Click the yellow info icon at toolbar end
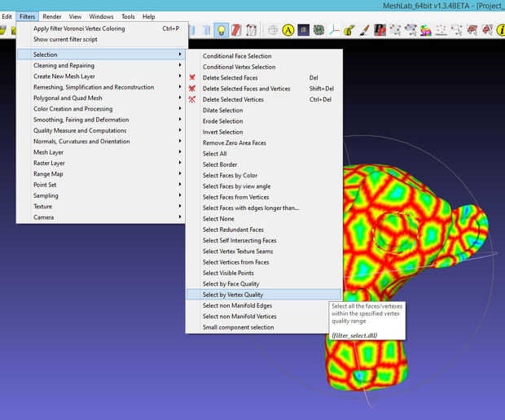Viewport: 505px width, 420px height. [501, 30]
